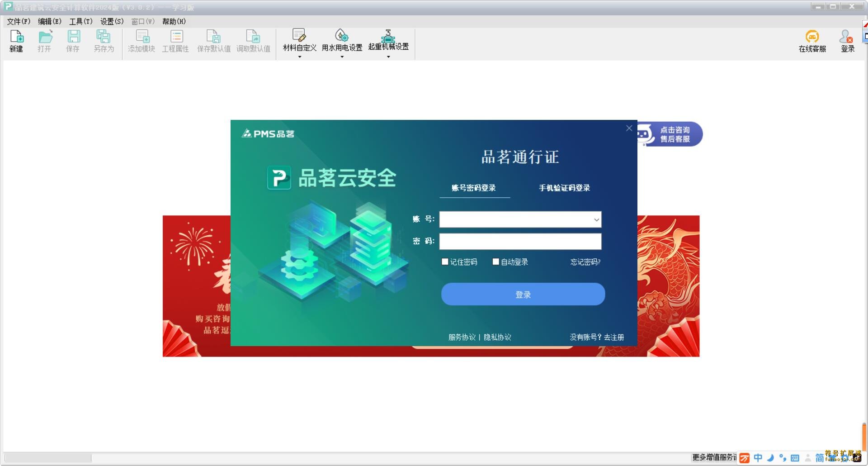Expand the 账号 account dropdown arrow
The height and width of the screenshot is (466, 868).
click(x=596, y=220)
